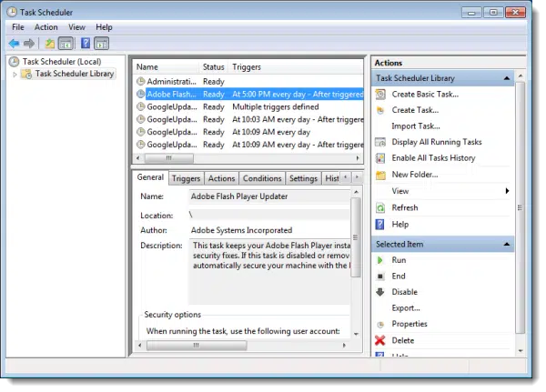
Task: Sort tasks by the Name column header
Action: click(x=166, y=67)
